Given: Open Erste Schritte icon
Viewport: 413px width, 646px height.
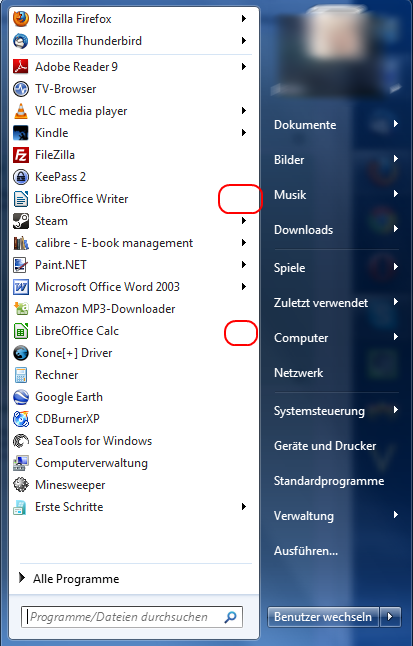Looking at the screenshot, I should point(21,507).
